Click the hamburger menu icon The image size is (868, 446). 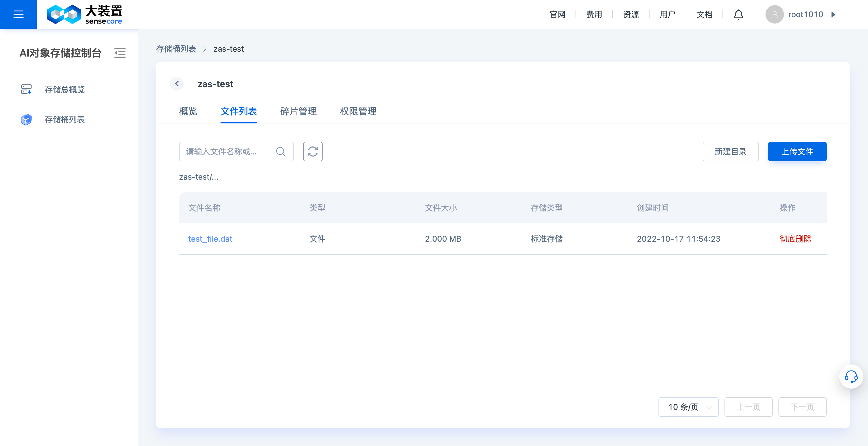(18, 14)
